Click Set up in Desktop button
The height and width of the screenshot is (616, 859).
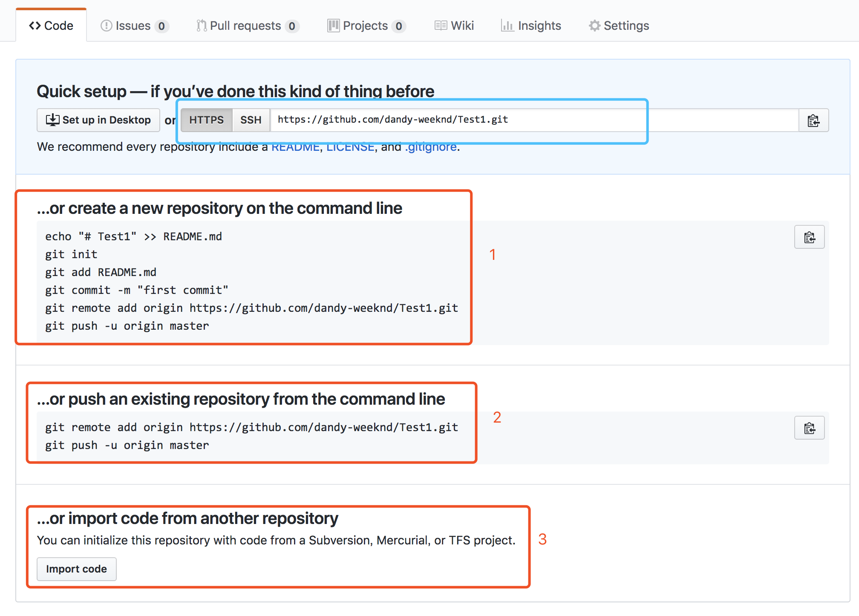(98, 120)
